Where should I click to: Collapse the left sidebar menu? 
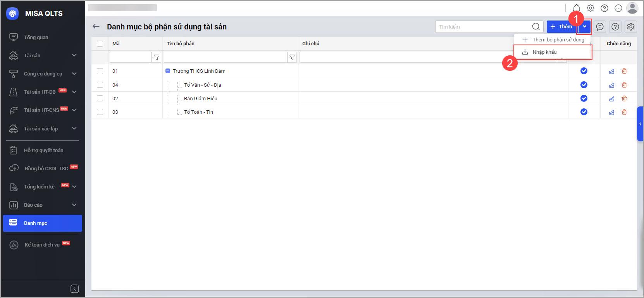tap(75, 289)
